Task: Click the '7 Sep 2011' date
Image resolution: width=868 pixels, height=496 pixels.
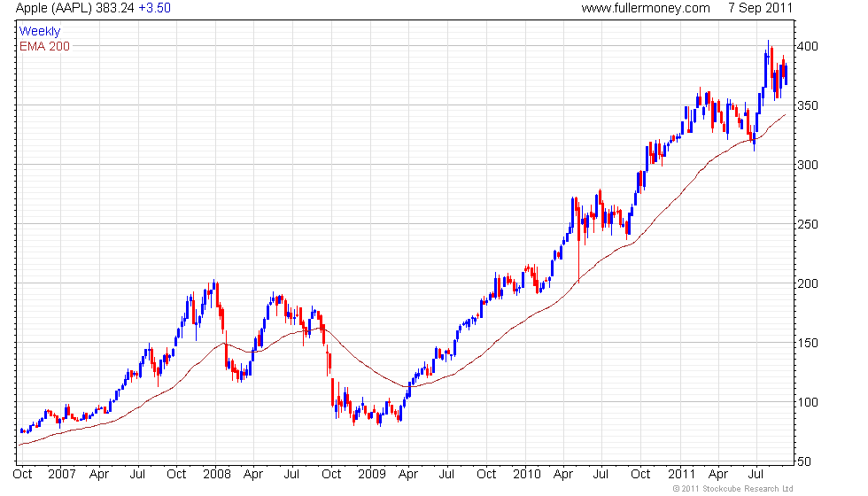Action: pyautogui.click(x=760, y=8)
